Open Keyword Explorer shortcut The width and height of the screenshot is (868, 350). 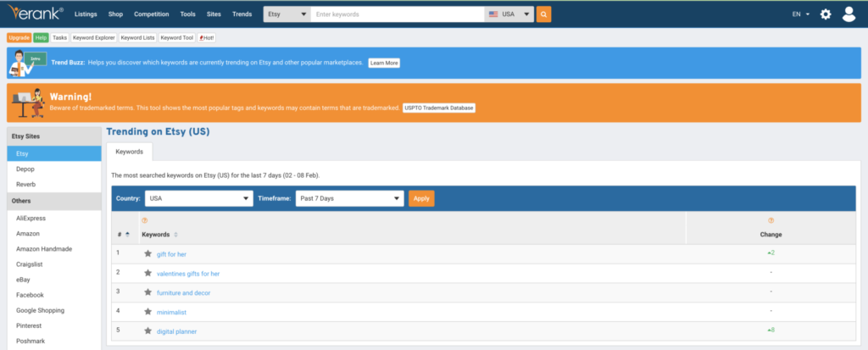[x=93, y=37]
